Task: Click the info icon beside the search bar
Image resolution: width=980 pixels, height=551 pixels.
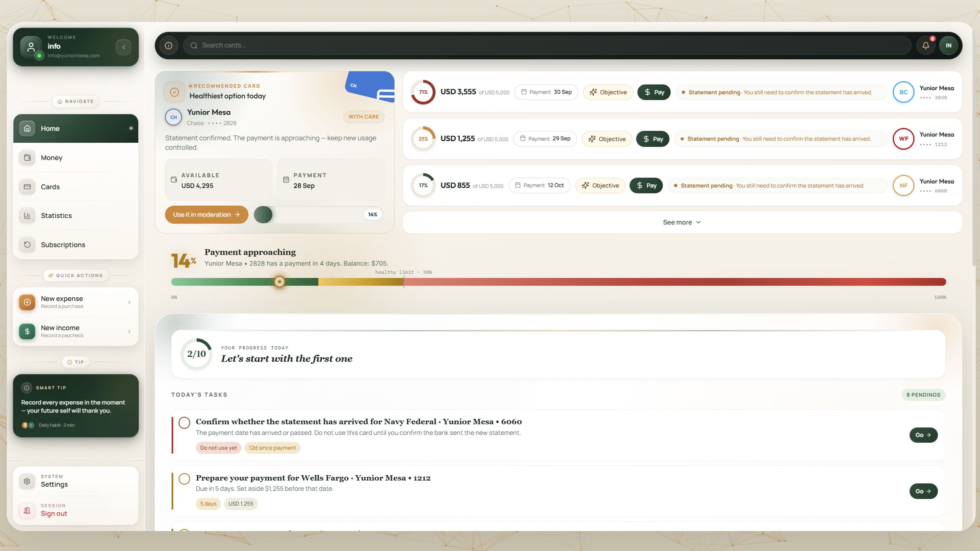Action: tap(168, 46)
